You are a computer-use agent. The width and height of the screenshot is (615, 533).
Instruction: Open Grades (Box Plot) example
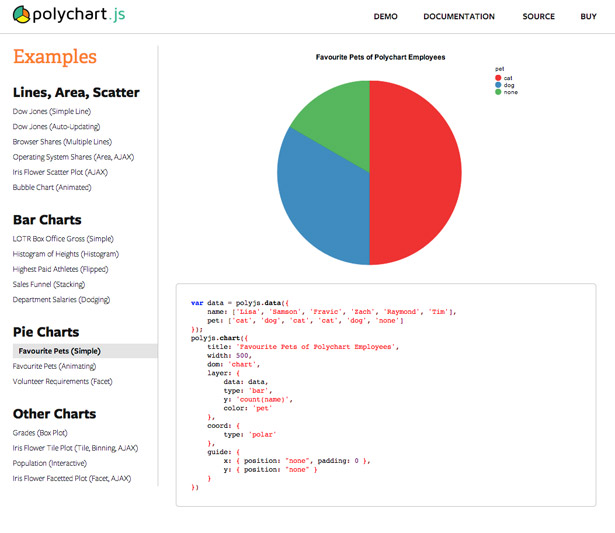[40, 433]
